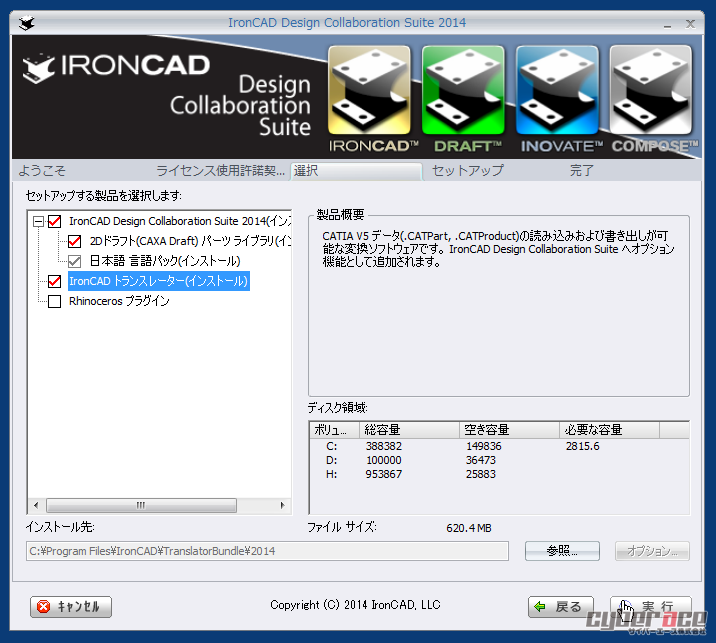Uncheck 2Dドラフト(CAXA Draft) パーツ ライブラリ checkbox
716x643 pixels.
pos(74,241)
